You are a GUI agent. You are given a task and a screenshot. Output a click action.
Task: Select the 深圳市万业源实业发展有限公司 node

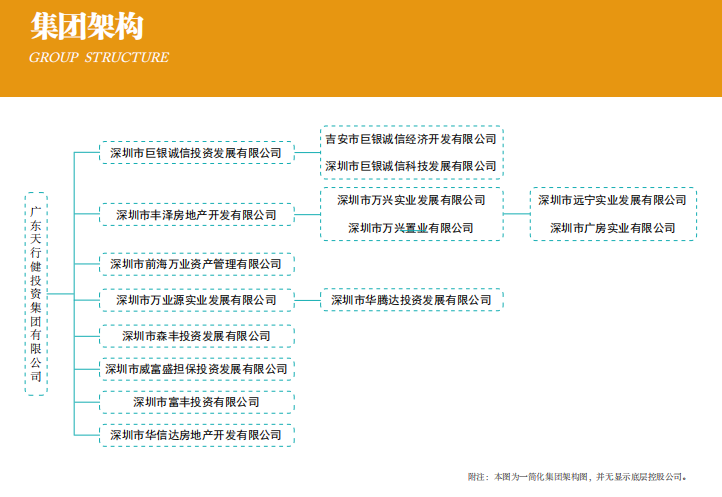coord(196,300)
